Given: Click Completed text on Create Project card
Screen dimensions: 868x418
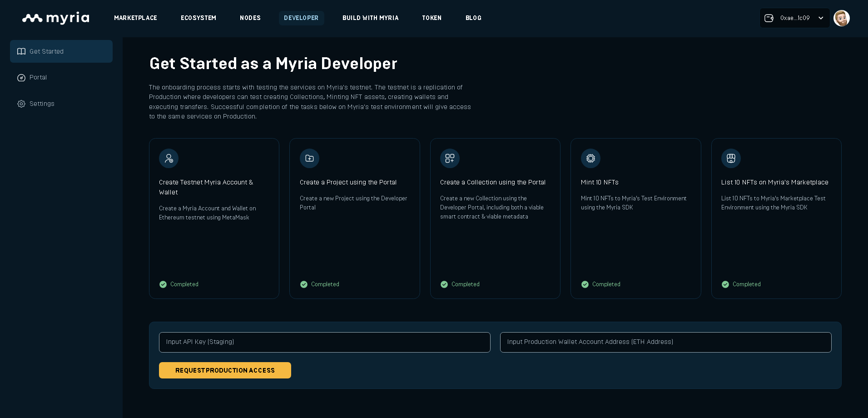Looking at the screenshot, I should [x=325, y=284].
